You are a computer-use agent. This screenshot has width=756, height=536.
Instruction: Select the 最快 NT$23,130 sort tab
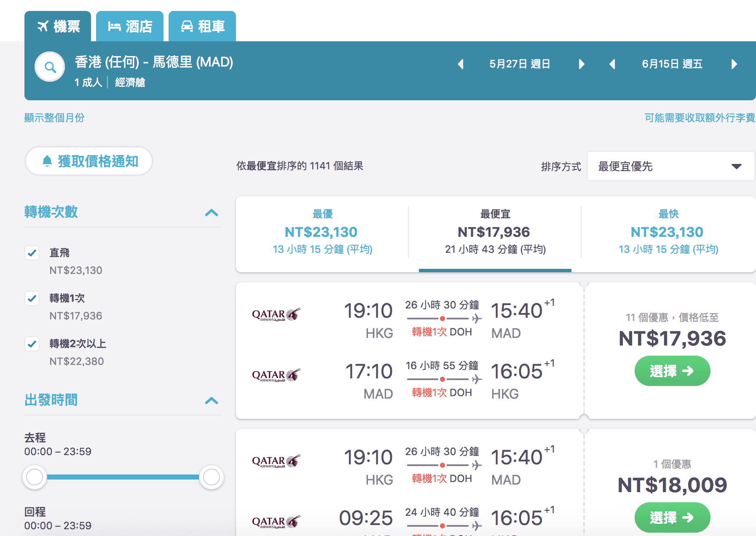(x=668, y=232)
